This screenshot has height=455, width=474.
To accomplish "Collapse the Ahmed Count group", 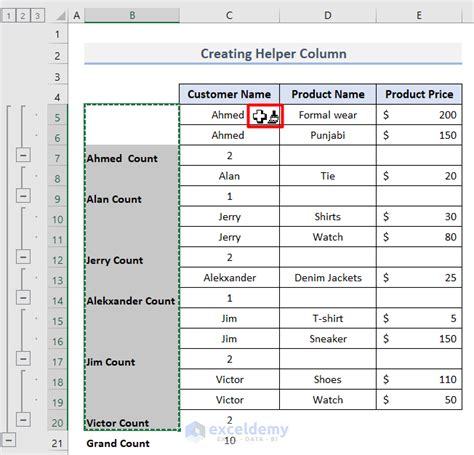I will click(x=23, y=155).
